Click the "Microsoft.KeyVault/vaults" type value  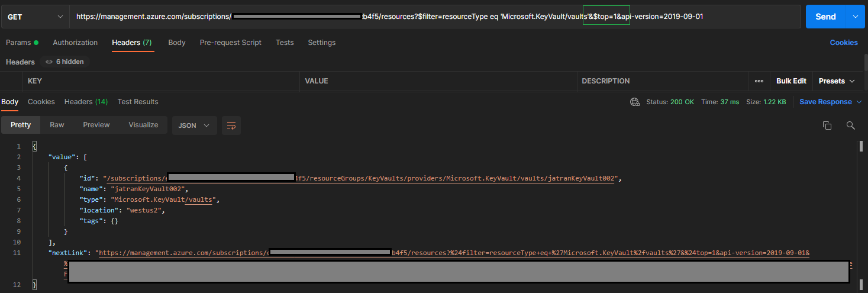[164, 199]
